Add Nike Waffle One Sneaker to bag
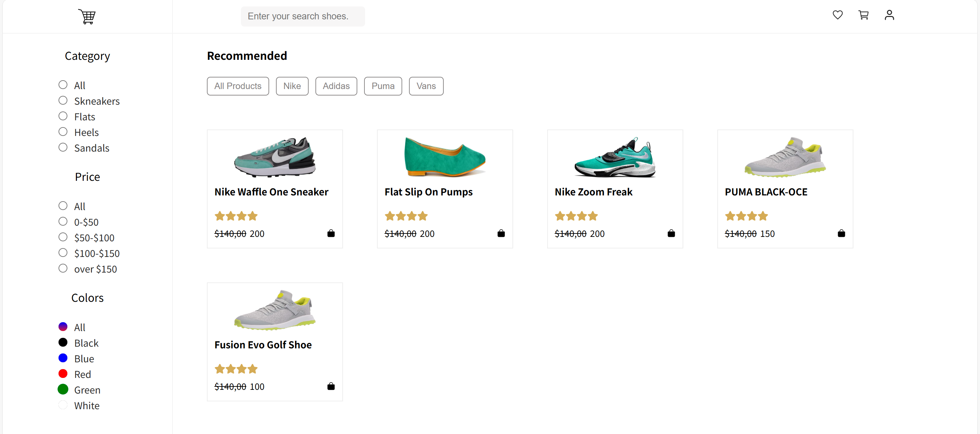This screenshot has width=980, height=434. (x=331, y=233)
